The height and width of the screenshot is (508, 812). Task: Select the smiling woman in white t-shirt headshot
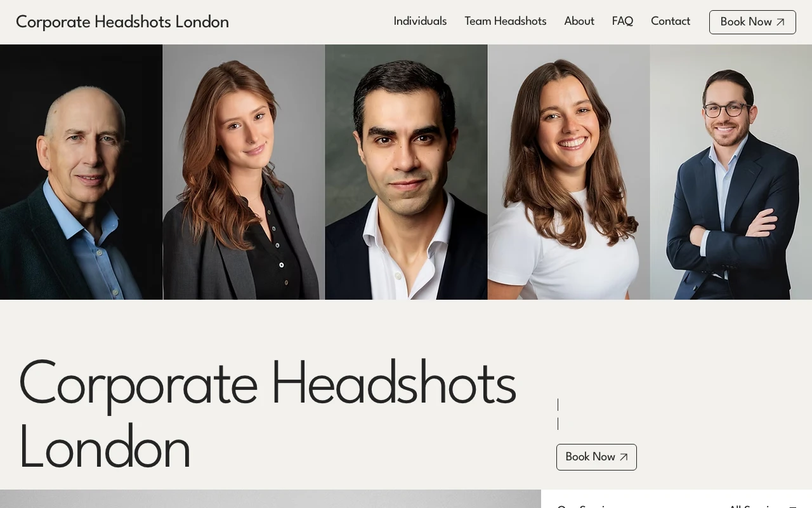coord(568,172)
